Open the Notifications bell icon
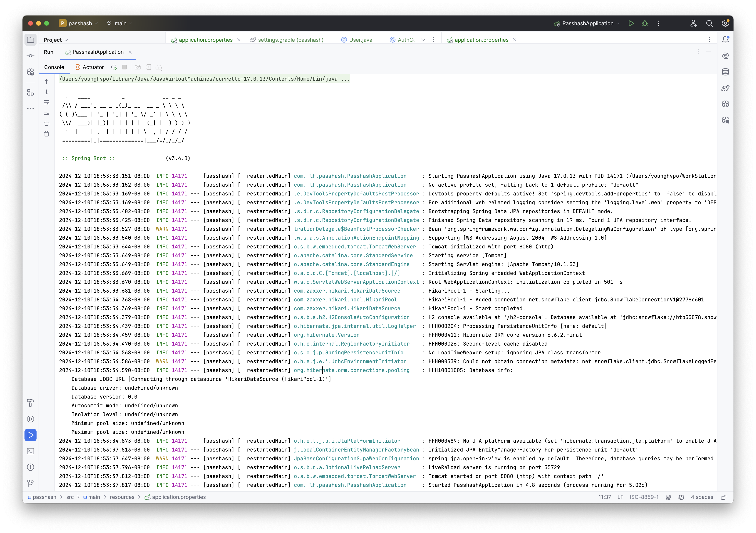This screenshot has width=756, height=533. point(725,40)
